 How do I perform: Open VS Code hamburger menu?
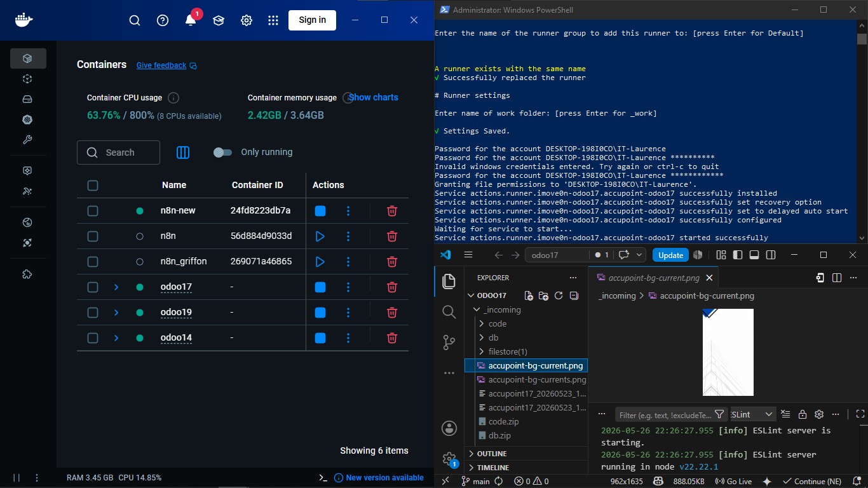coord(468,255)
